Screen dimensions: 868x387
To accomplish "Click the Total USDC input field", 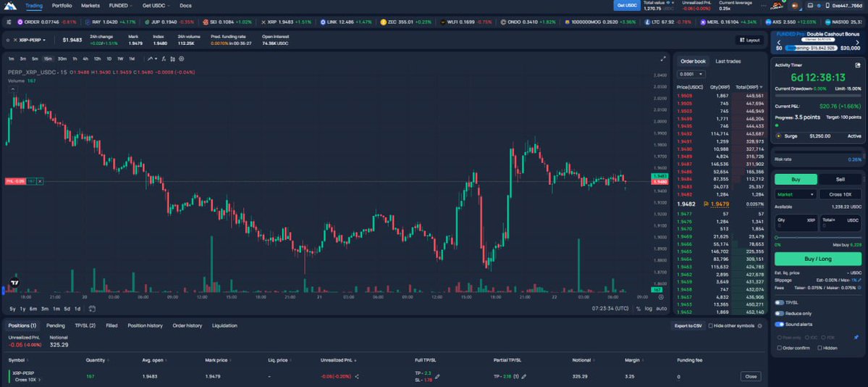I will [x=840, y=223].
